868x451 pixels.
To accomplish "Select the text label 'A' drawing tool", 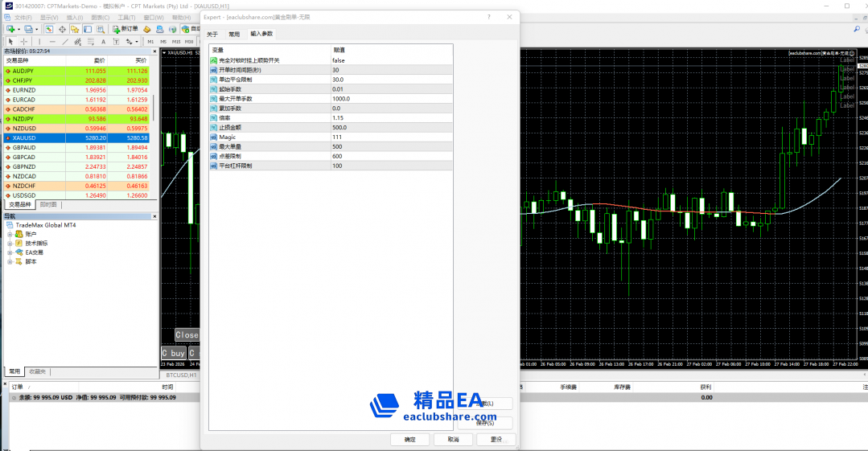I will (103, 41).
